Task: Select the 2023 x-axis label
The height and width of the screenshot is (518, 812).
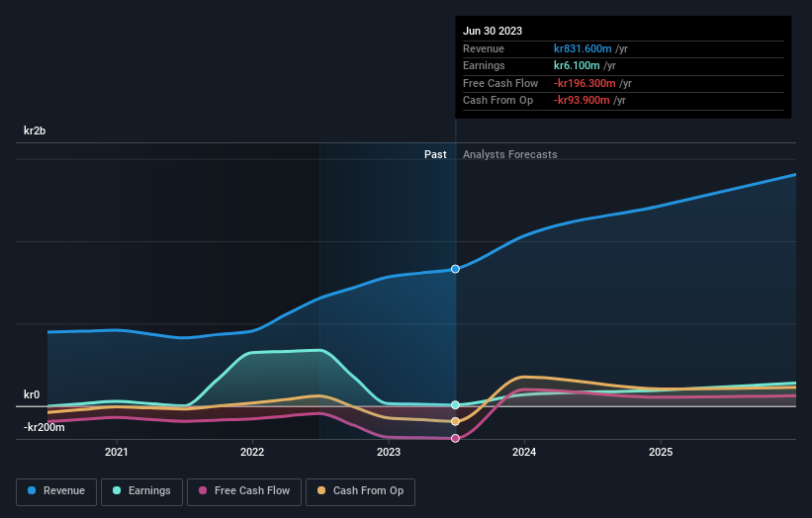Action: pyautogui.click(x=389, y=452)
